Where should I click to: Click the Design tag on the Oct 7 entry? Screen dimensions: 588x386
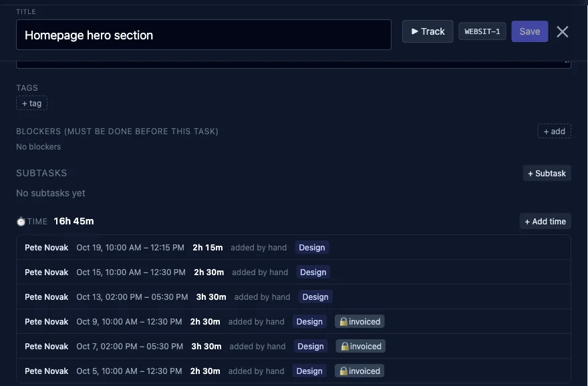point(311,347)
